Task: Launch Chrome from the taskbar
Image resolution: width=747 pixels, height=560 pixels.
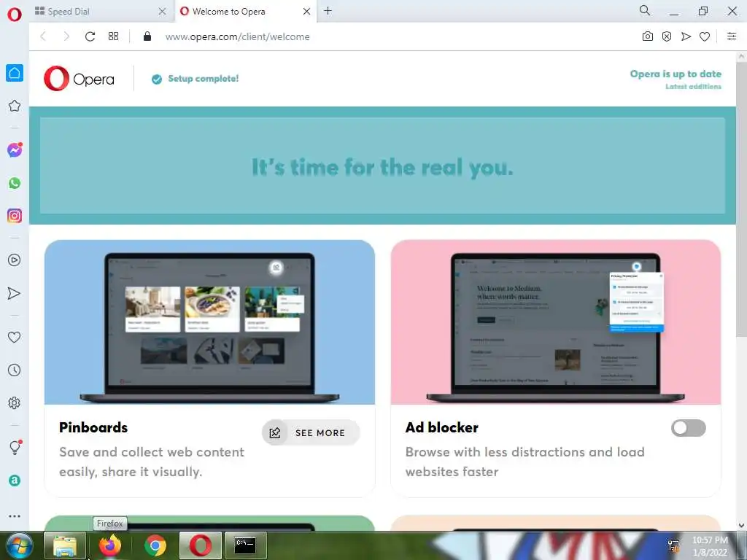Action: [x=155, y=545]
